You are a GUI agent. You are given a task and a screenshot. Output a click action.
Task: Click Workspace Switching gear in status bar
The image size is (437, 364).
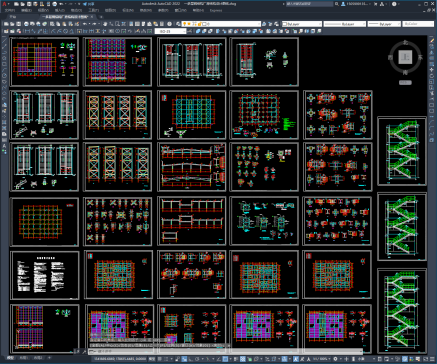[335, 359]
